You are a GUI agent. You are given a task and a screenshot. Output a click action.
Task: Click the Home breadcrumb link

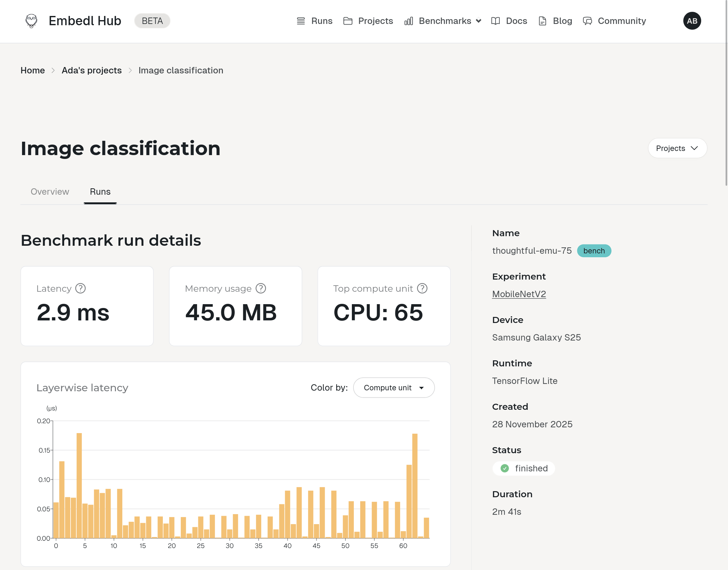32,71
